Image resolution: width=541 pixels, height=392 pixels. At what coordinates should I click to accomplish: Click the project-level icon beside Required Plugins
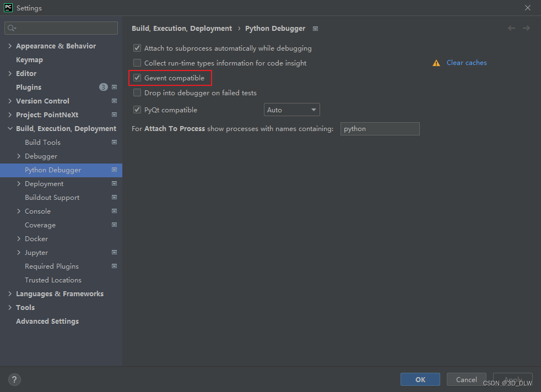point(114,266)
